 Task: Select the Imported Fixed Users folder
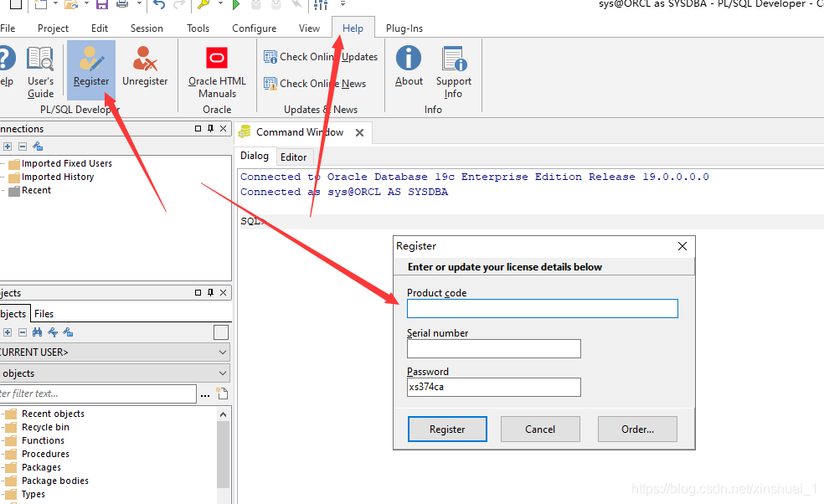click(x=60, y=163)
